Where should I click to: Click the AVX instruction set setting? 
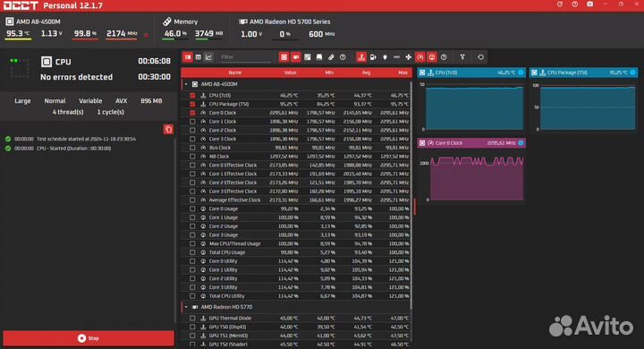pos(121,101)
